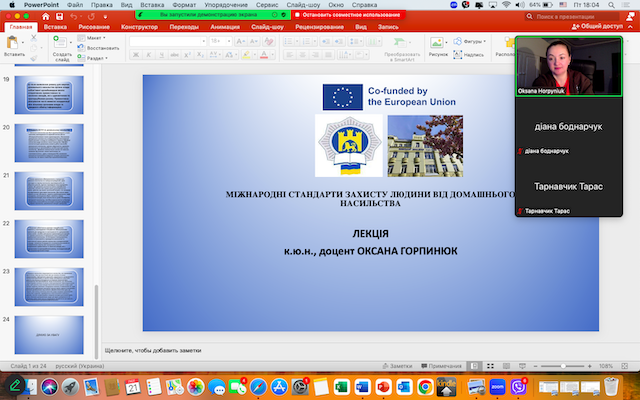Open Google Chrome from the Dock
640x400 pixels.
click(x=425, y=387)
